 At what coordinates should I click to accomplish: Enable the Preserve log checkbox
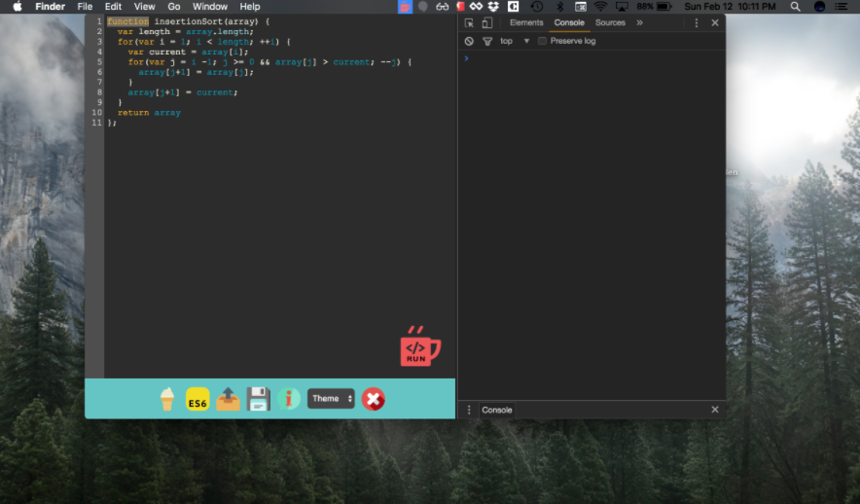click(542, 41)
